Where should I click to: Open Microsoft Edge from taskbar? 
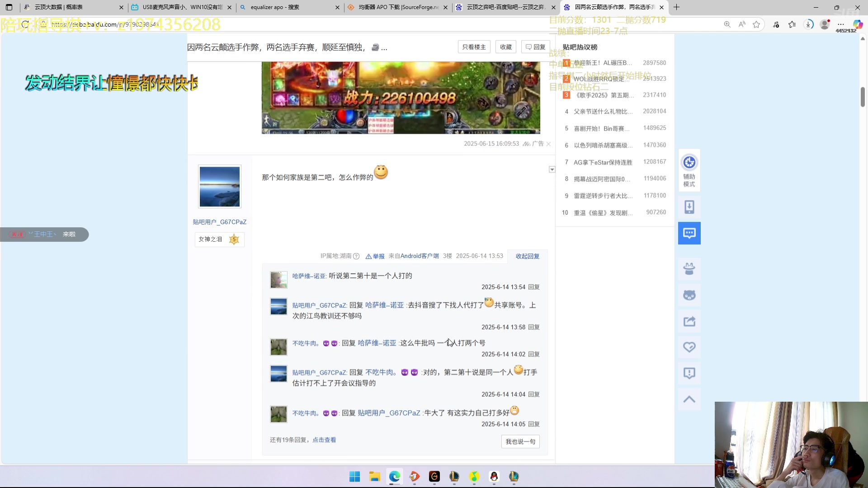(395, 476)
